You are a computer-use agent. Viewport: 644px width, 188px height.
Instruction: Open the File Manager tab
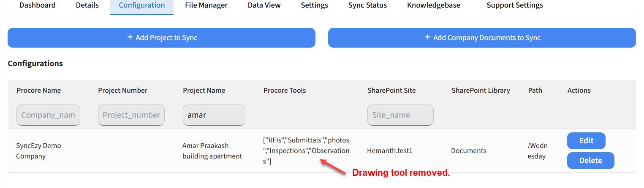206,5
